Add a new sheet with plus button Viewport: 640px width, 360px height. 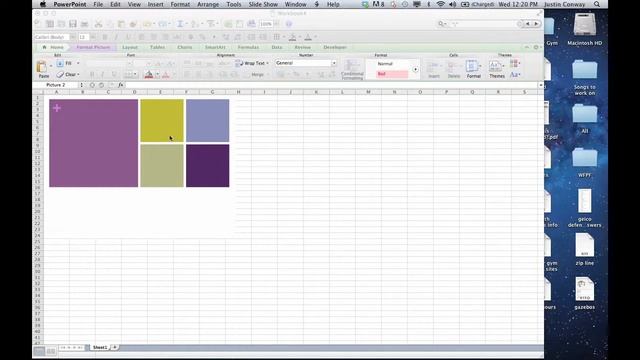115,347
